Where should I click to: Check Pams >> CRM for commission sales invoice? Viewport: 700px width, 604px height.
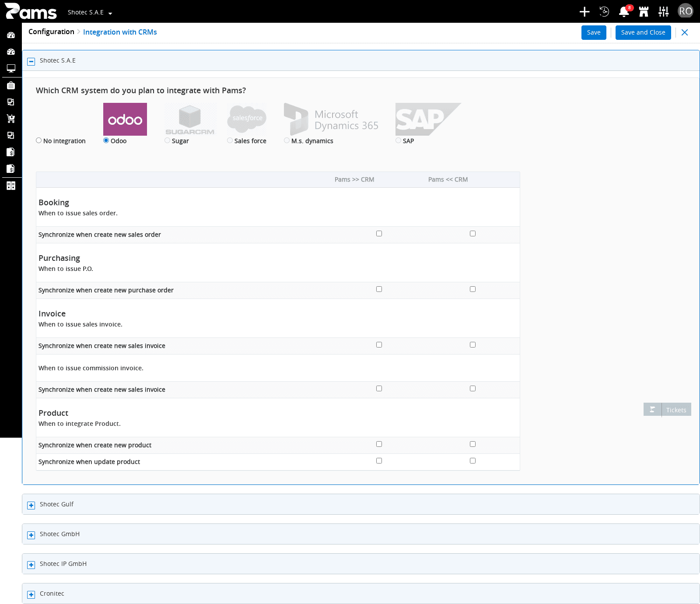pos(379,389)
